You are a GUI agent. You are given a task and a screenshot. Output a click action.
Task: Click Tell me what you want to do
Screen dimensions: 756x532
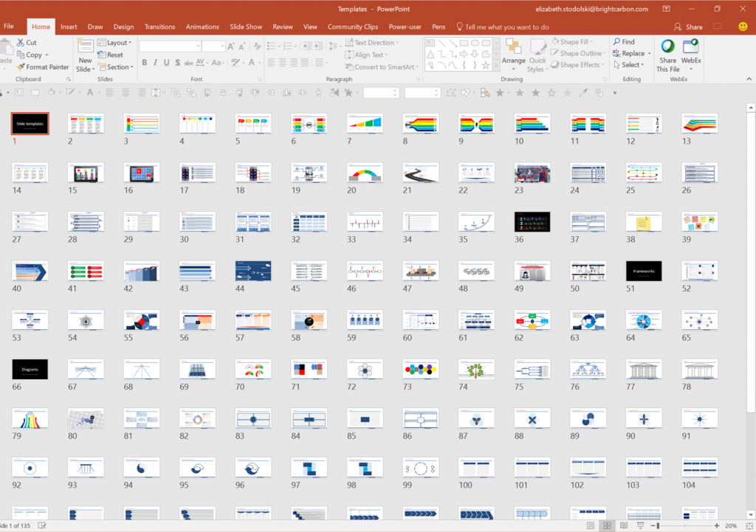pos(502,27)
